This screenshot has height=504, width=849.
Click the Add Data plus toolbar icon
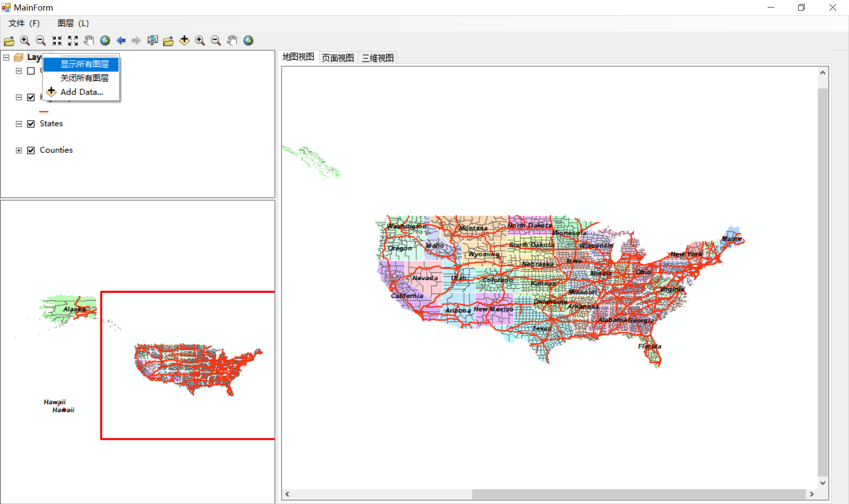[184, 41]
